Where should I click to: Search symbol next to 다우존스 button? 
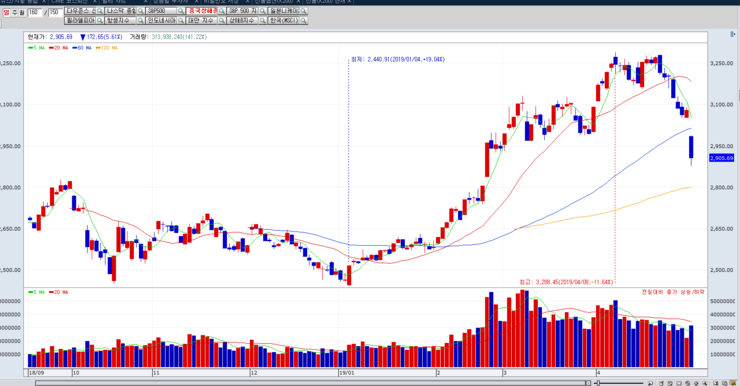pos(100,11)
